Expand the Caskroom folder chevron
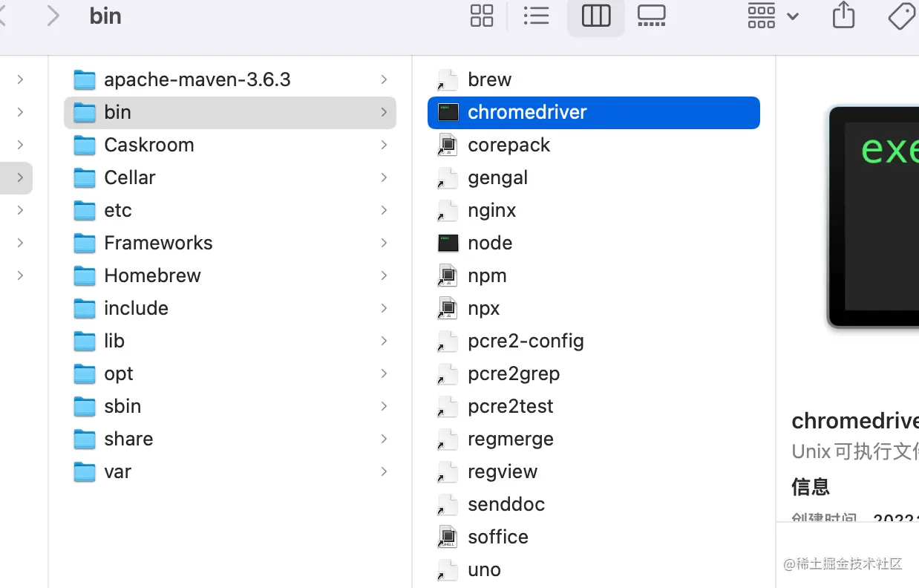This screenshot has height=588, width=919. [384, 145]
